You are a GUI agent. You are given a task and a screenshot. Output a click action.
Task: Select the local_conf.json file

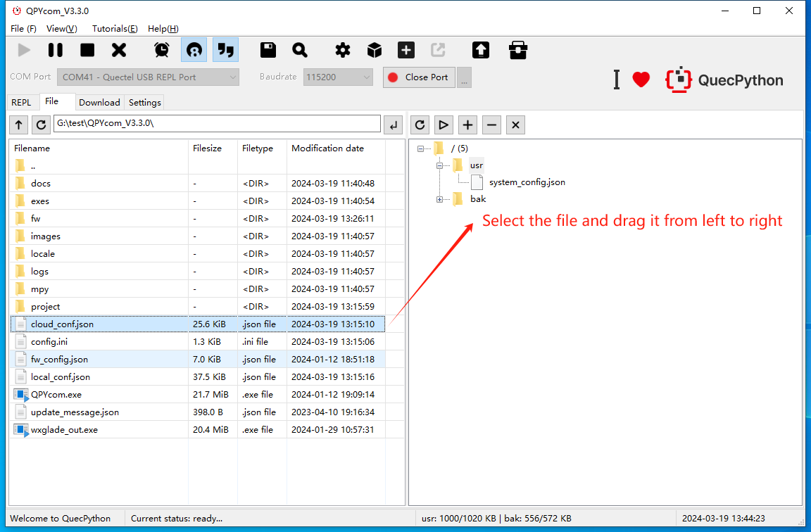[198, 377]
